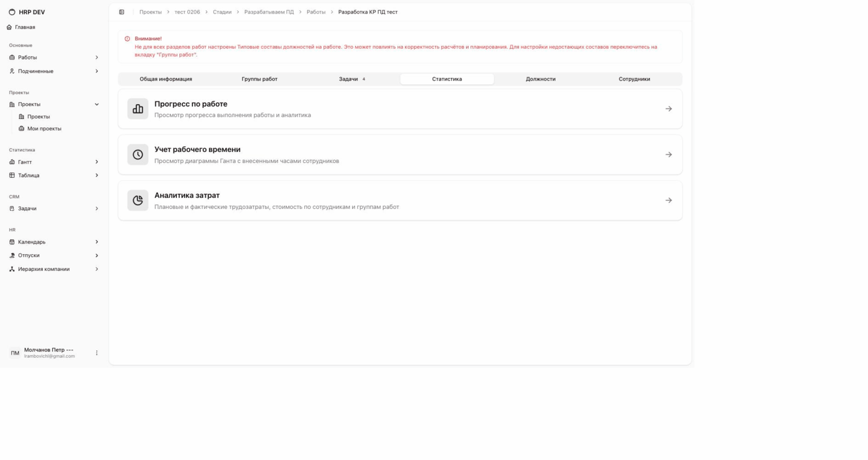
Task: Go to Проекты breadcrumb
Action: (151, 12)
